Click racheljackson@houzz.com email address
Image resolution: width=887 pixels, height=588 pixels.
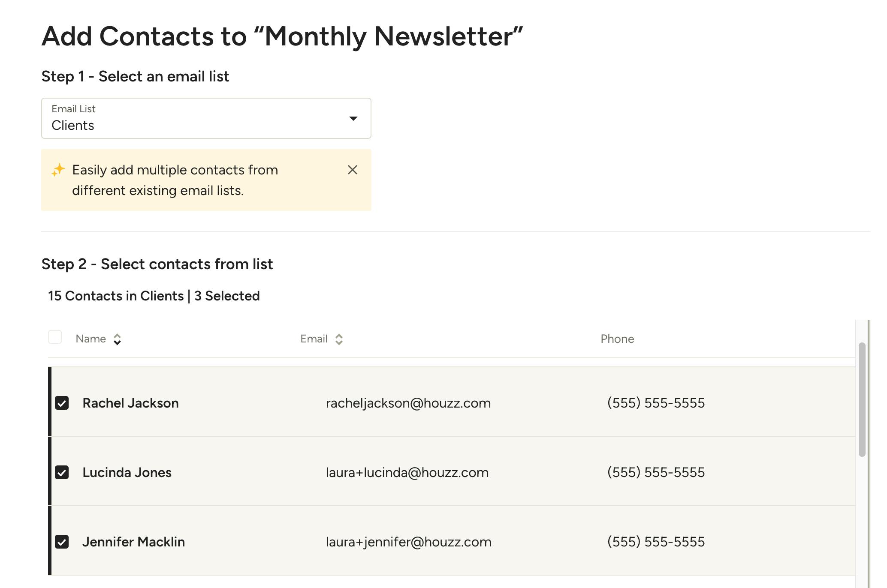(x=408, y=403)
